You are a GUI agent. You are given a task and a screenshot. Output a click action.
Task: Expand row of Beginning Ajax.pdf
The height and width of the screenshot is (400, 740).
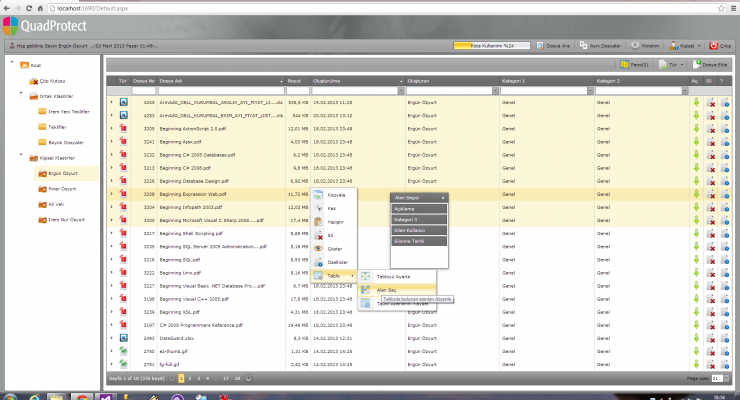pyautogui.click(x=112, y=142)
